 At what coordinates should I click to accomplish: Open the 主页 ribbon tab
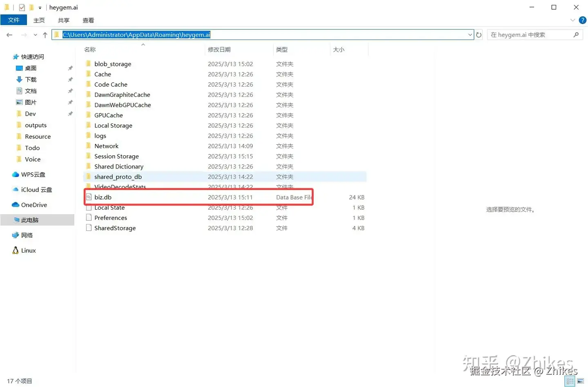coord(39,20)
